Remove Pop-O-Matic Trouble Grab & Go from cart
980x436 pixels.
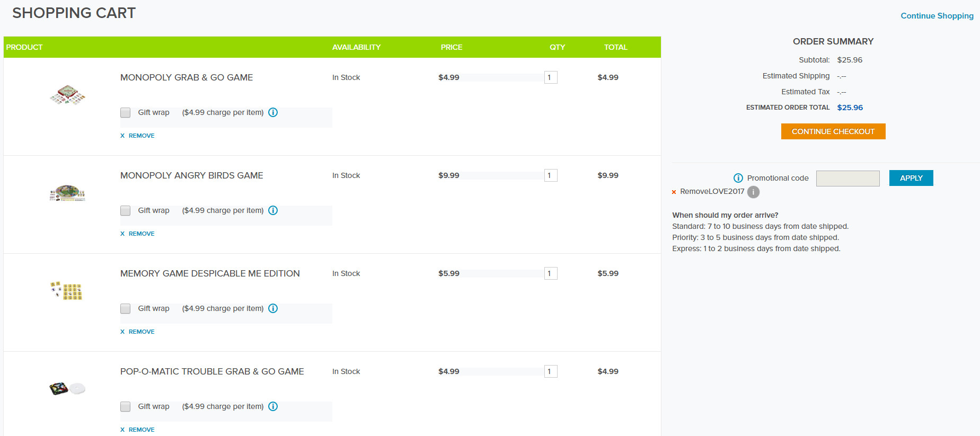click(137, 430)
